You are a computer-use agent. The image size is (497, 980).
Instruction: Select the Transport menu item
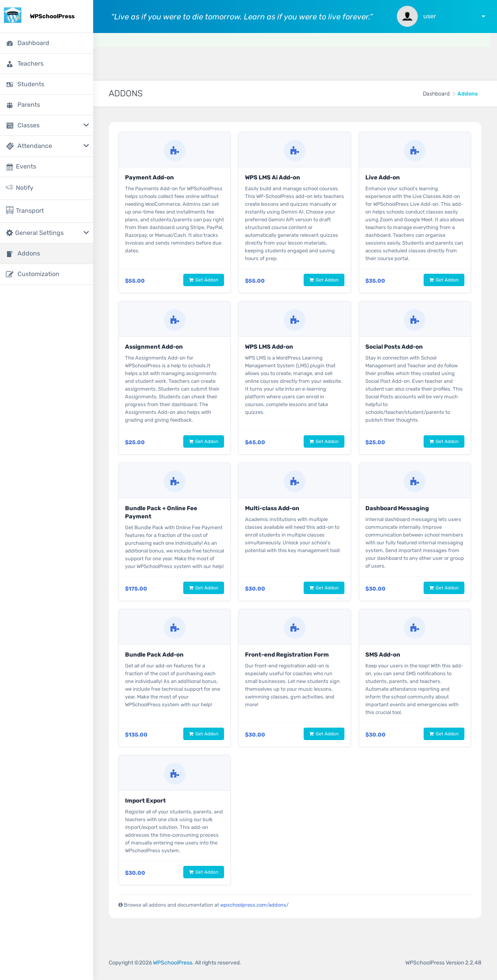click(47, 211)
